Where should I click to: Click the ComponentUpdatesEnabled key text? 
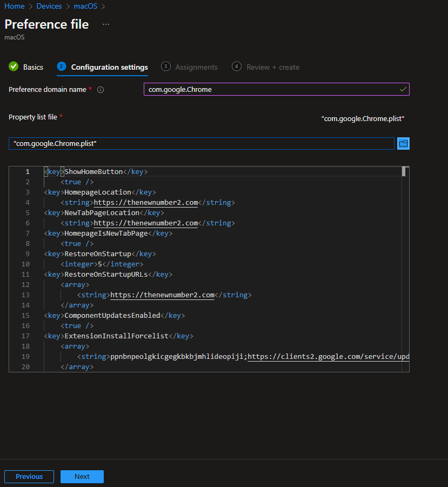112,315
